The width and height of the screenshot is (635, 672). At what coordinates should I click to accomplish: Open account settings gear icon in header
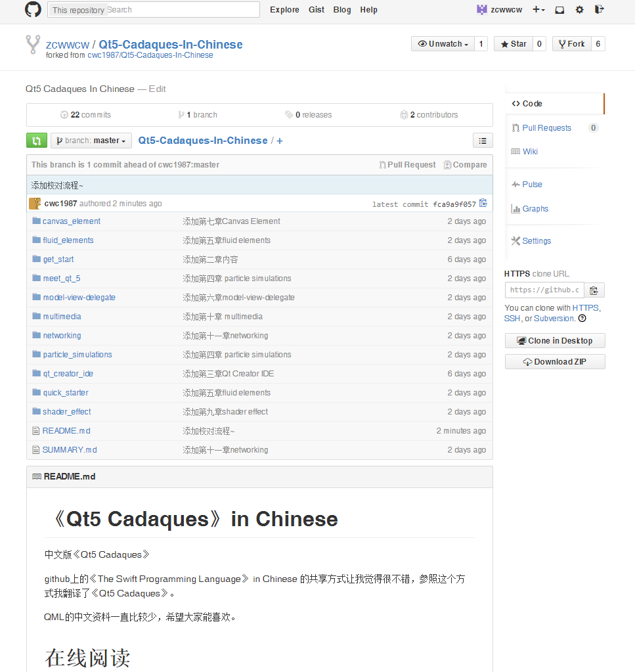(x=579, y=10)
